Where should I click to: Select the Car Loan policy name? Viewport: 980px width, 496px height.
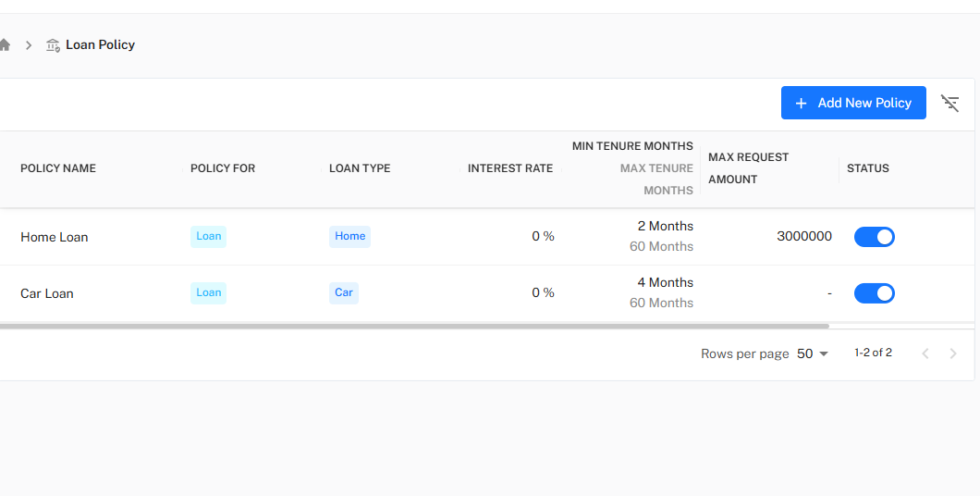(x=47, y=293)
